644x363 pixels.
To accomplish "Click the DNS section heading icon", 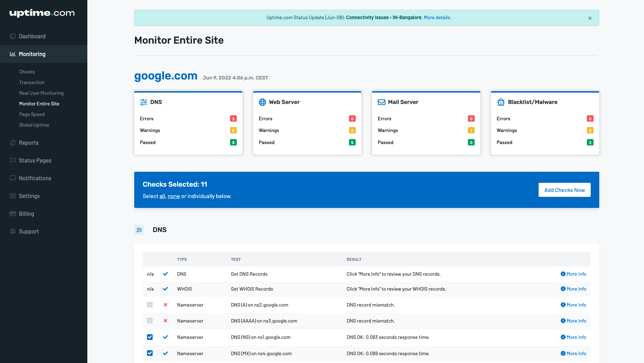I will coord(139,230).
